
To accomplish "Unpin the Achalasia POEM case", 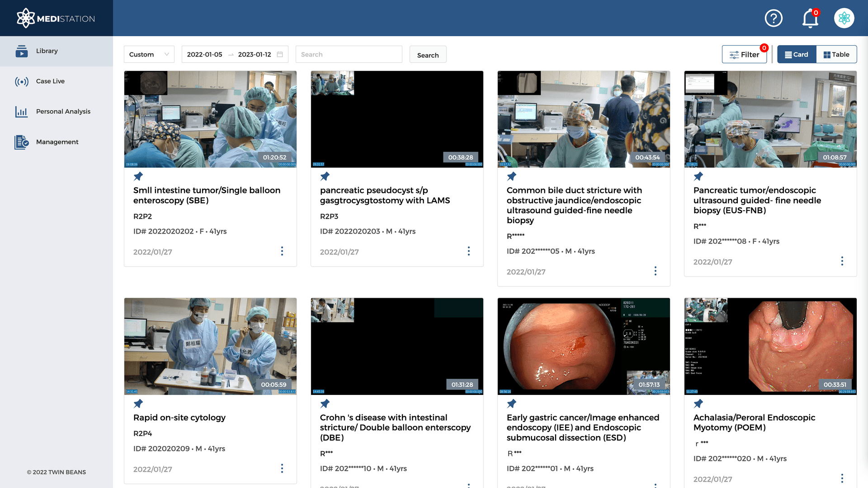I will click(x=698, y=404).
